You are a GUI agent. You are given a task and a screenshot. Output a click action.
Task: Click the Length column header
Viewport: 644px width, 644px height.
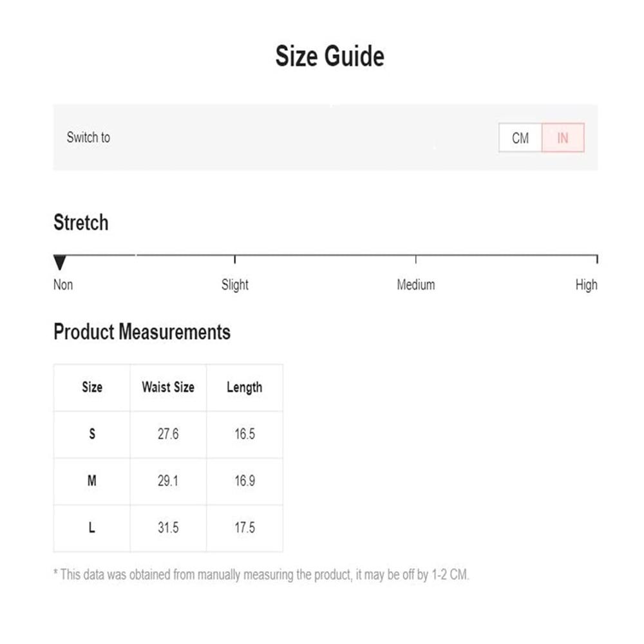coord(245,387)
